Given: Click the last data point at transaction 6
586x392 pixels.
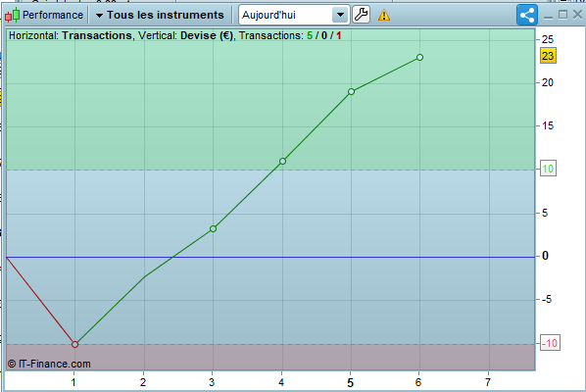Looking at the screenshot, I should tap(419, 57).
